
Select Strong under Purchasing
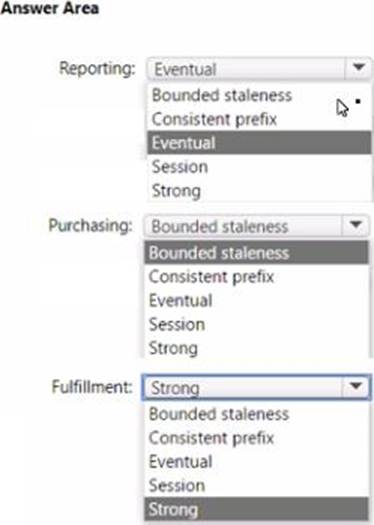pyautogui.click(x=256, y=348)
